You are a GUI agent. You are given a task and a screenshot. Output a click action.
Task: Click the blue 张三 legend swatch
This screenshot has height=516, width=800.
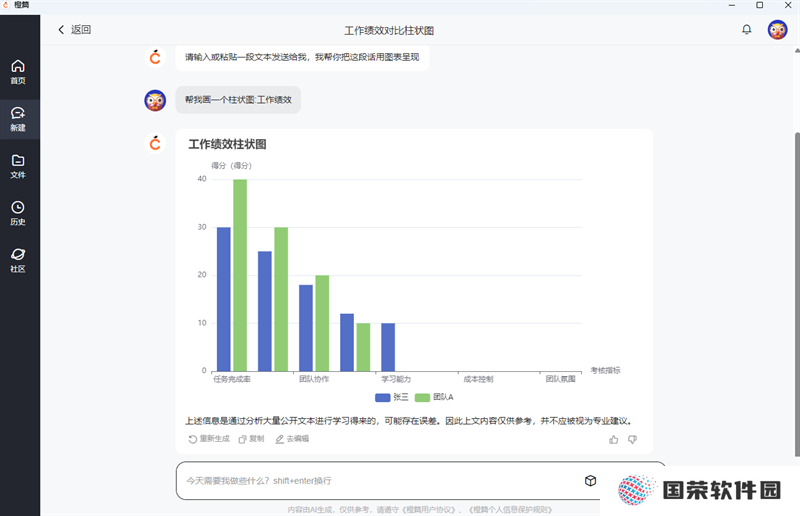(383, 398)
